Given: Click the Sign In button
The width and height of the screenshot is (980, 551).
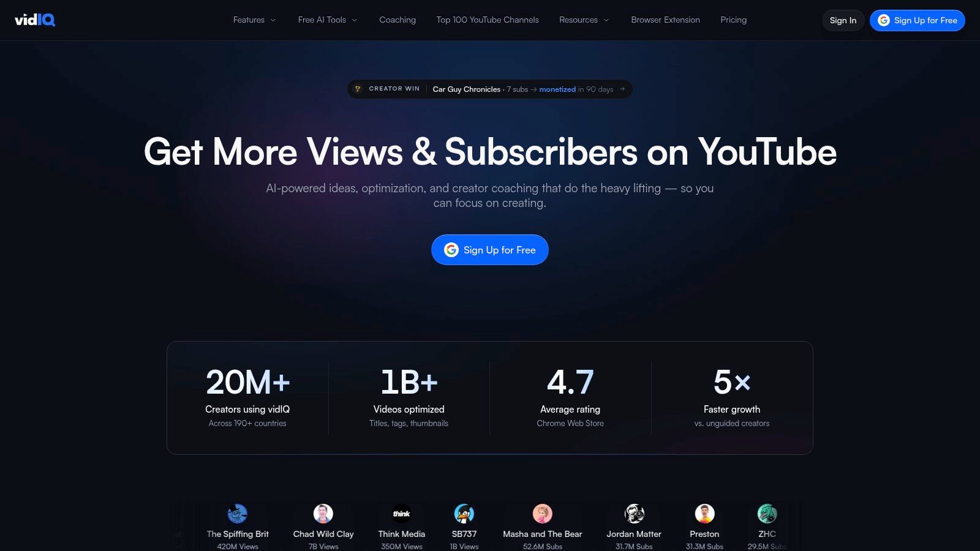Looking at the screenshot, I should [x=843, y=20].
